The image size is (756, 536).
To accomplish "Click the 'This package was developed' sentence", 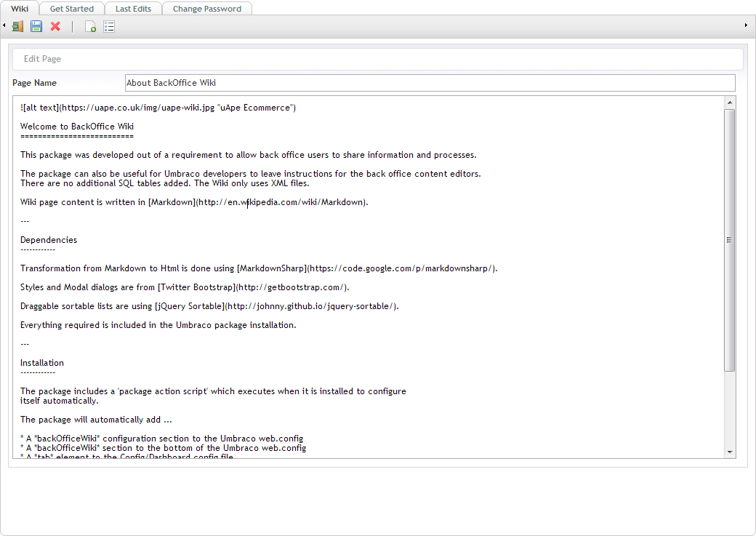I will (x=249, y=155).
